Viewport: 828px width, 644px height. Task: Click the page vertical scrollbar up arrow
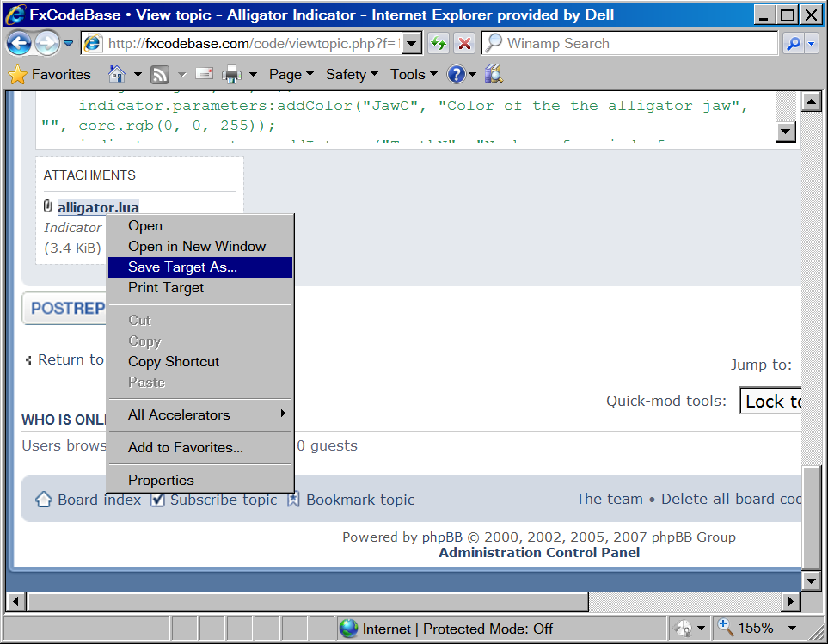[x=811, y=101]
